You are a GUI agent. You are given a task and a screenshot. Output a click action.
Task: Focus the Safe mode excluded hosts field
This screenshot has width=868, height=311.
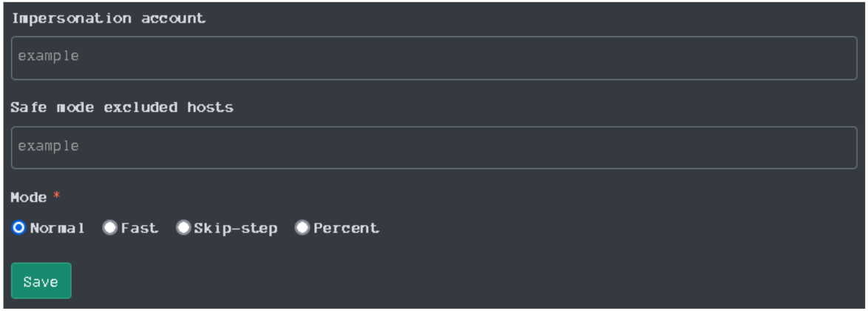click(433, 147)
